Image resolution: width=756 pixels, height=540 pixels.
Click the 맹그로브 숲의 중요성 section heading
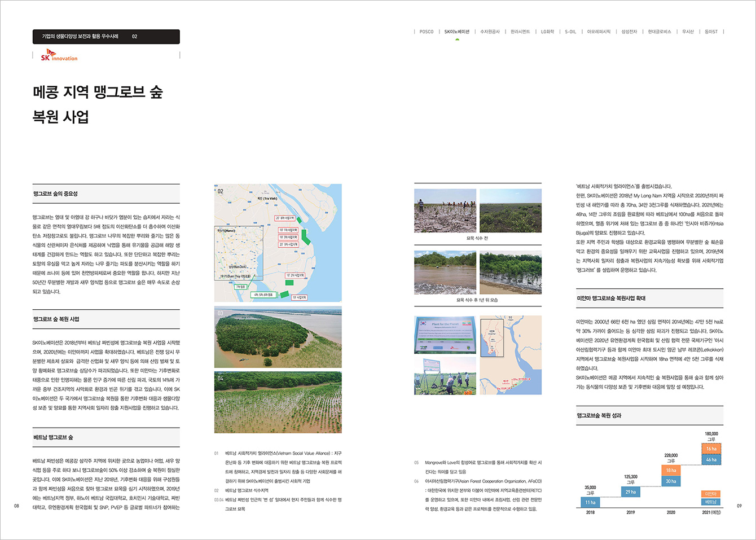click(55, 194)
